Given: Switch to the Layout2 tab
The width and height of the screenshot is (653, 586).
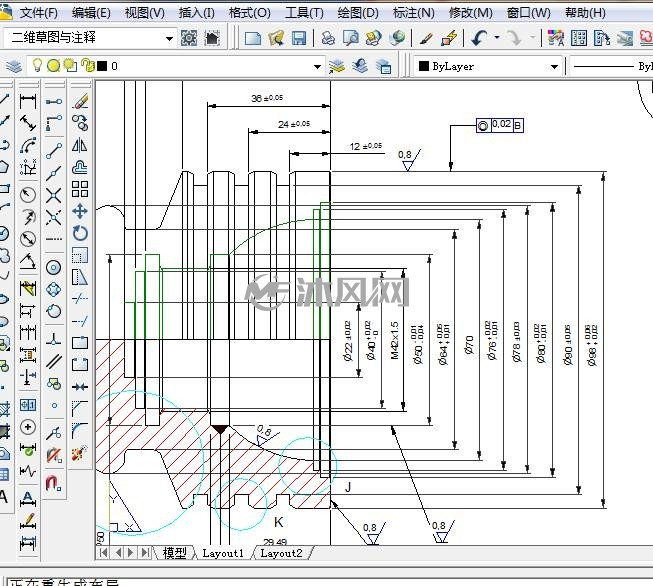Looking at the screenshot, I should coord(281,553).
